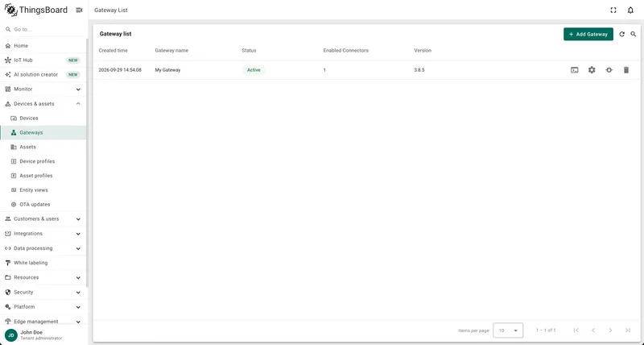
Task: Open the Items per page dropdown
Action: point(508,330)
